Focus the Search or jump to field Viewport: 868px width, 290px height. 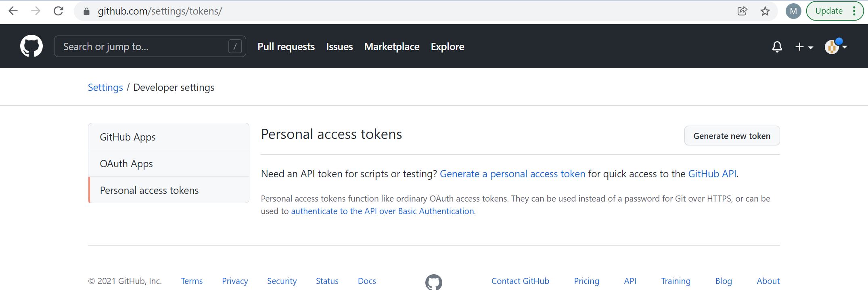[x=150, y=46]
